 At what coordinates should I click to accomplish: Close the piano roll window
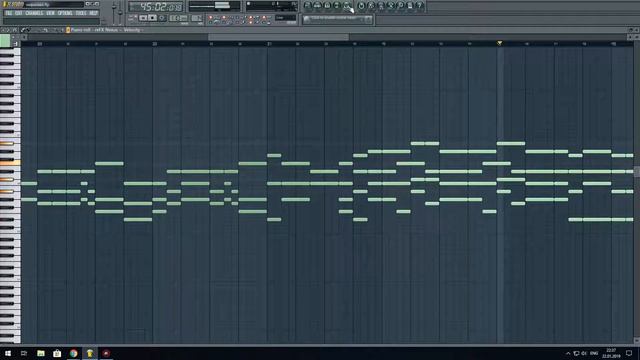[x=636, y=30]
